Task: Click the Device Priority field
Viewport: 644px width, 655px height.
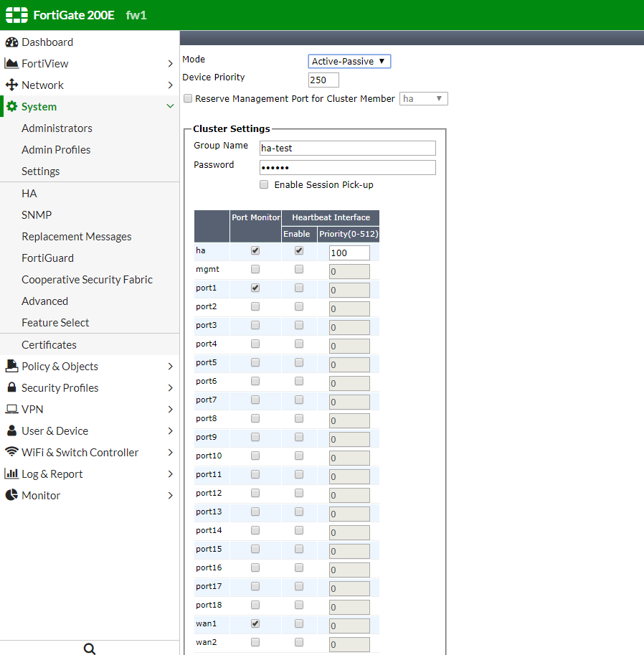Action: tap(323, 80)
